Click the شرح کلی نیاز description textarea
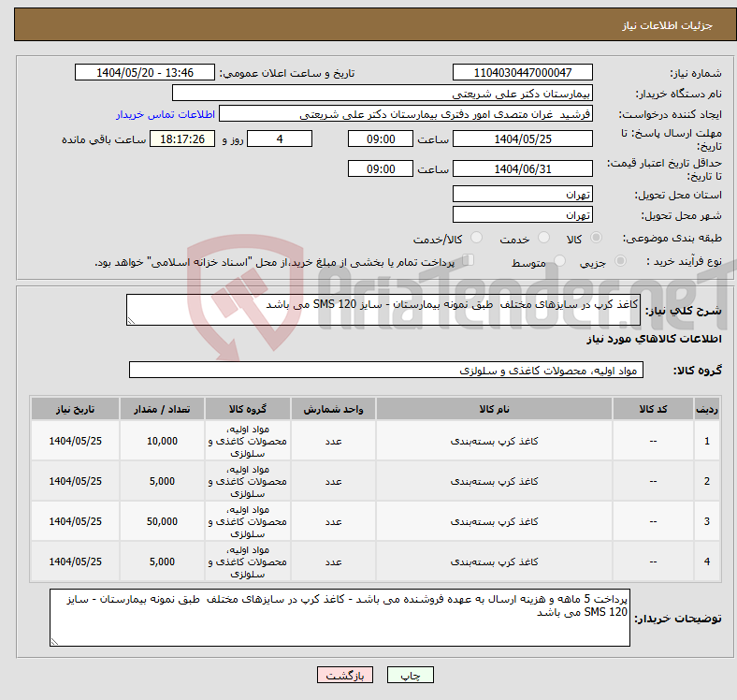 click(x=383, y=310)
